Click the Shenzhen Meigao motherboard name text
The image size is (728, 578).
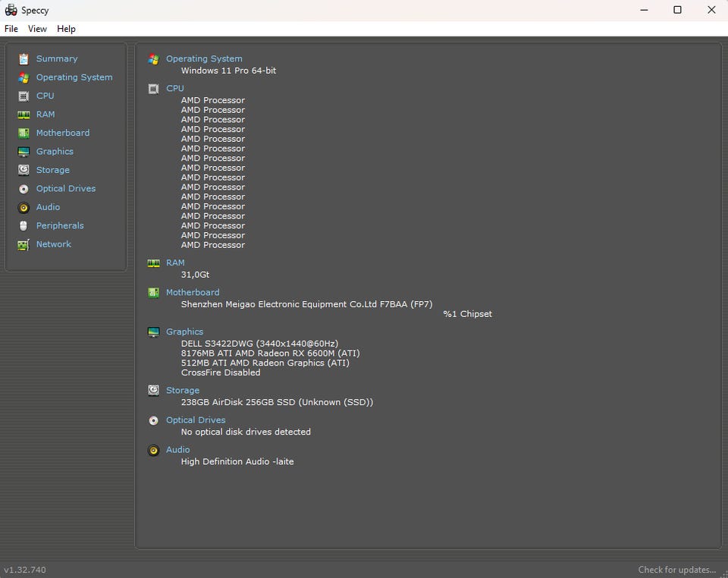(307, 305)
